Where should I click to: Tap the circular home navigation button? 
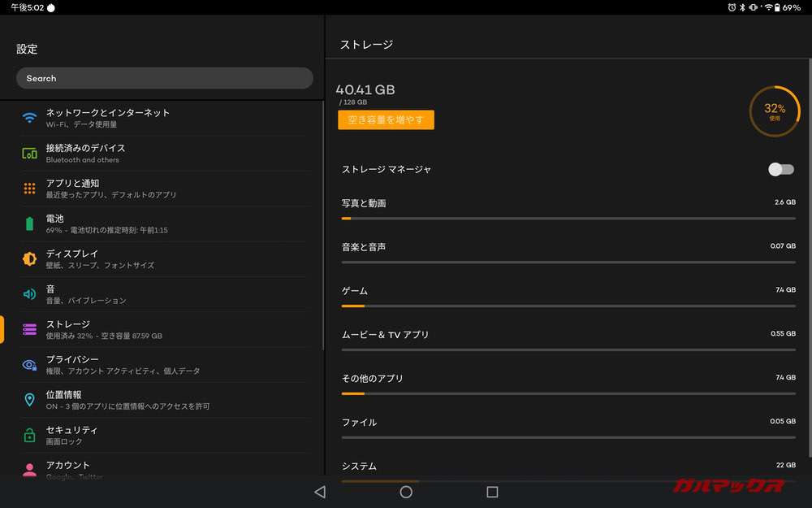pyautogui.click(x=406, y=492)
